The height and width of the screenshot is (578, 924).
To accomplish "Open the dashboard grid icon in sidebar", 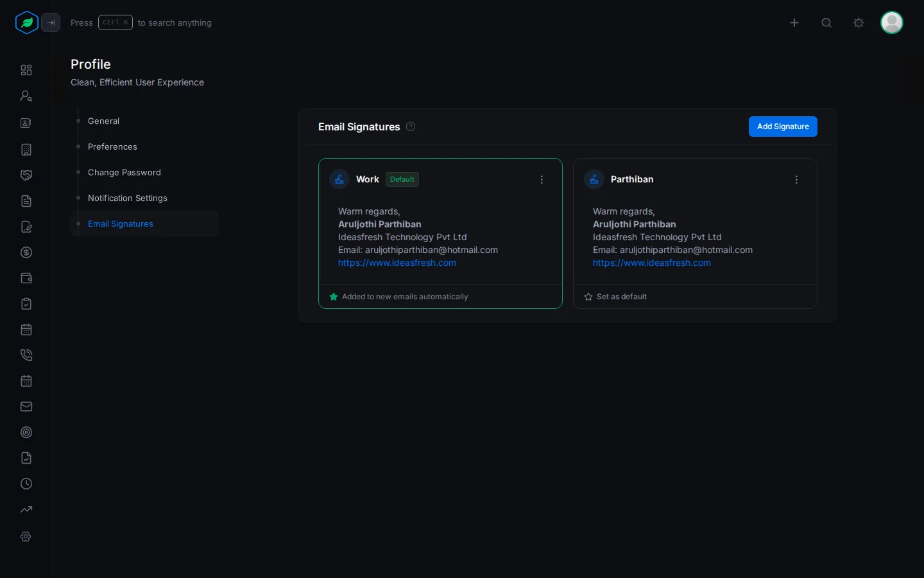I will (26, 70).
